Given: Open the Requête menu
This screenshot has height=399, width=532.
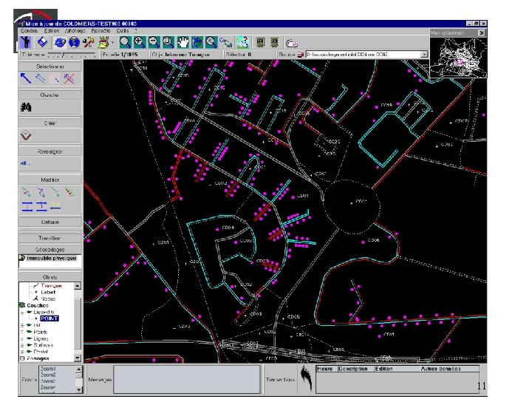Looking at the screenshot, I should tap(100, 30).
